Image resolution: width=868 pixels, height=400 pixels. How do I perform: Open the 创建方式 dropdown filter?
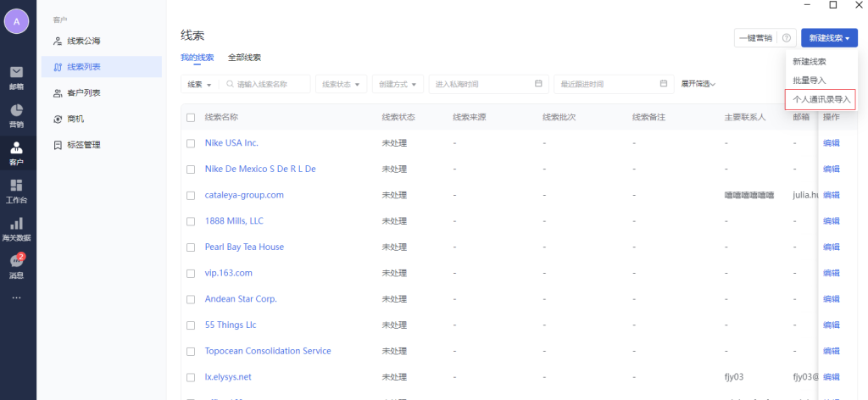[400, 84]
